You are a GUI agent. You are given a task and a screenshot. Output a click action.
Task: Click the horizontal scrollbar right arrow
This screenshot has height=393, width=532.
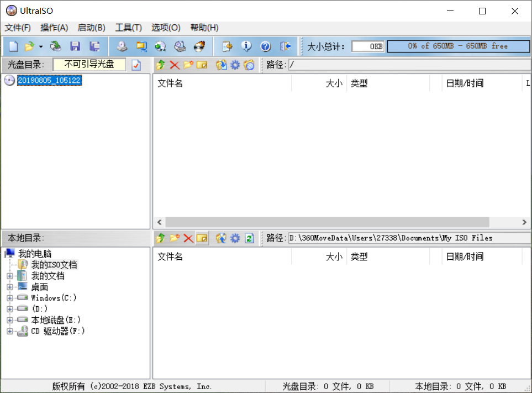click(x=524, y=222)
